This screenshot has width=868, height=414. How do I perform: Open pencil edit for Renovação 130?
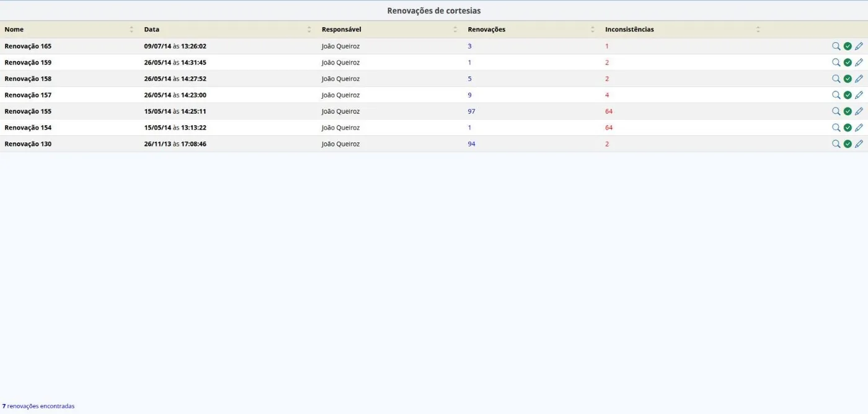859,144
